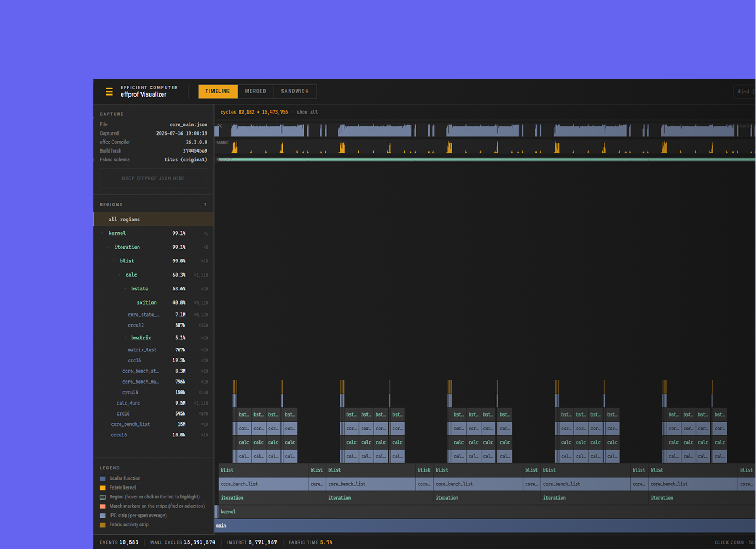The height and width of the screenshot is (549, 756).
Task: Open the hamburger menu icon
Action: tap(109, 92)
